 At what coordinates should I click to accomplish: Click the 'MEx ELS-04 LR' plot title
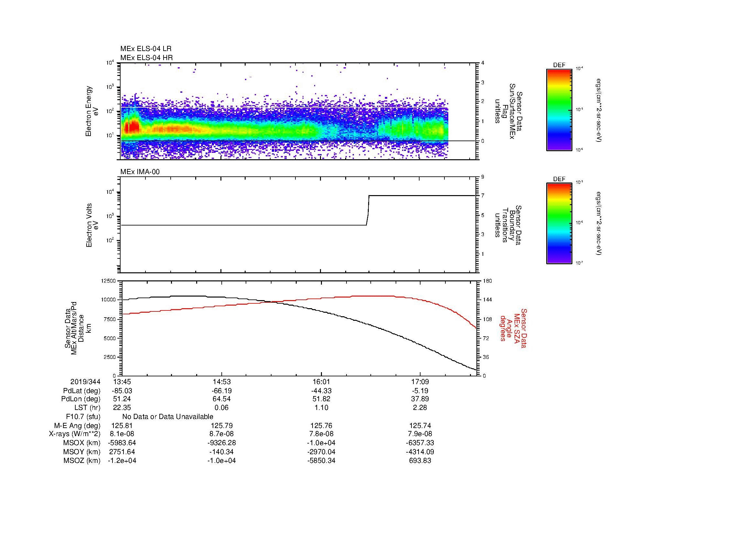pos(146,49)
